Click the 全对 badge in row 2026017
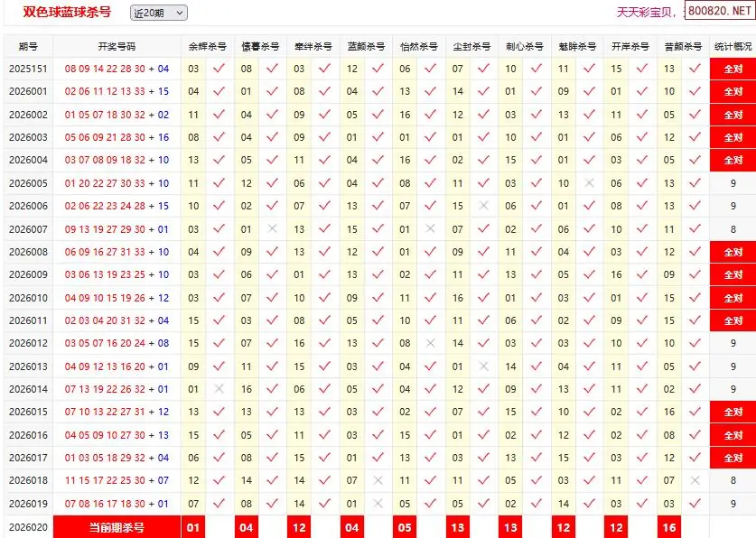This screenshot has height=538, width=756. [x=733, y=458]
